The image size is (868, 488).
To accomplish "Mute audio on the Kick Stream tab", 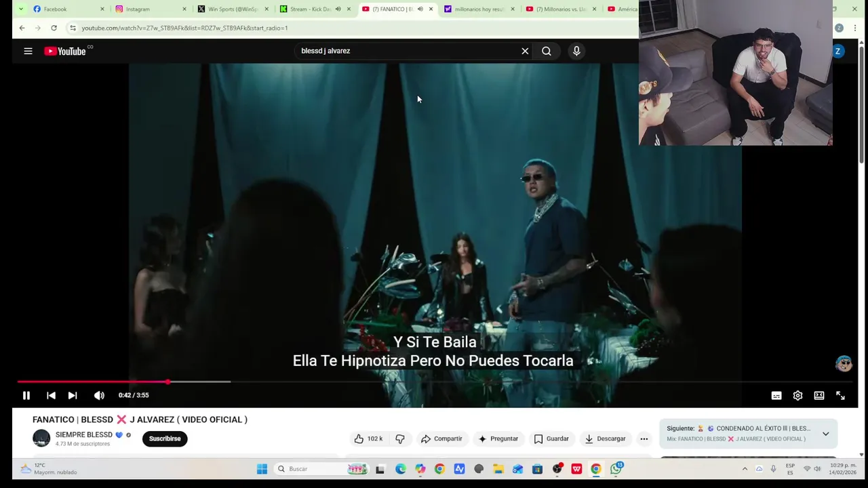I will [x=338, y=9].
